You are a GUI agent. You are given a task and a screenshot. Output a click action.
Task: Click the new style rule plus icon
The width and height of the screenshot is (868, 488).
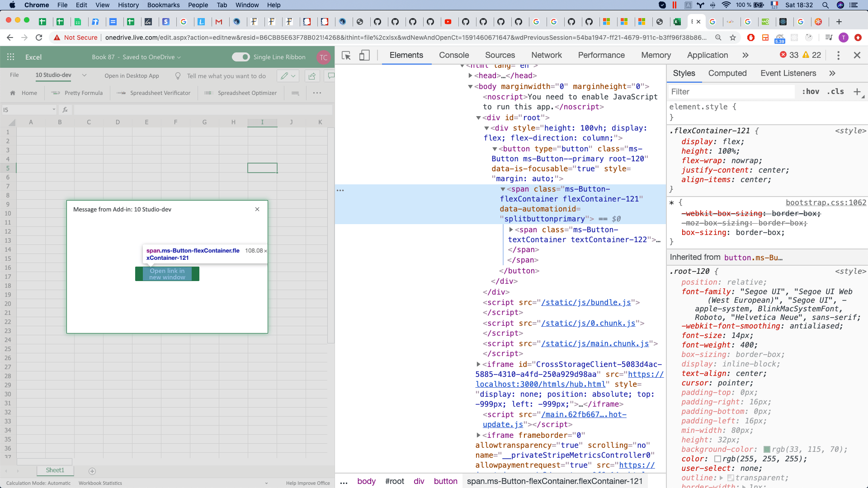click(857, 92)
